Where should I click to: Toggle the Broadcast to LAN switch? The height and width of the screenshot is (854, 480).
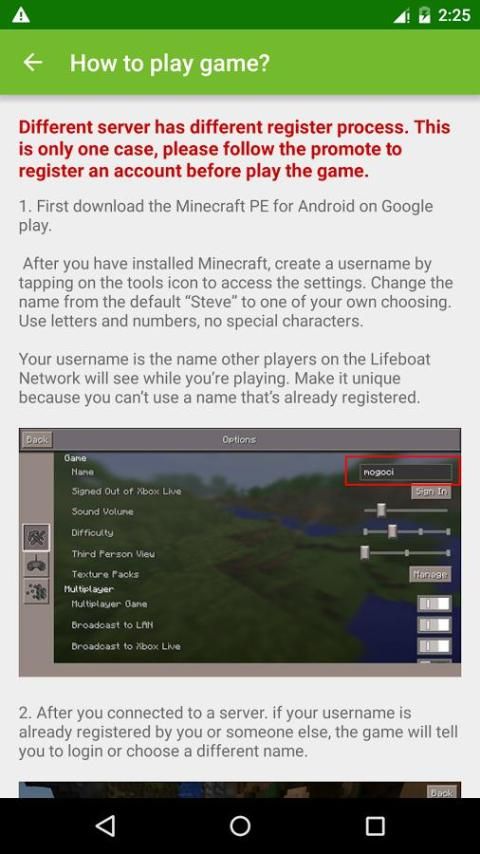434,625
